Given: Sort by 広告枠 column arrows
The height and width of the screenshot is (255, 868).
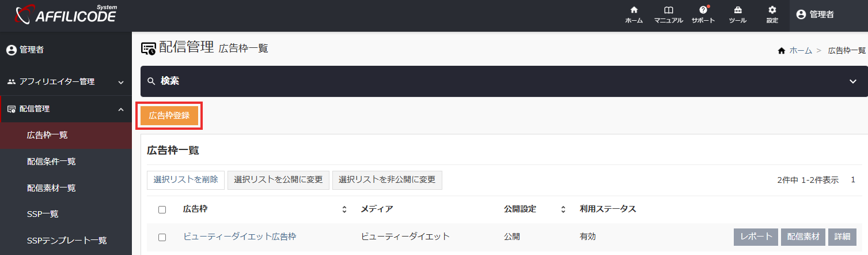Looking at the screenshot, I should tap(344, 209).
